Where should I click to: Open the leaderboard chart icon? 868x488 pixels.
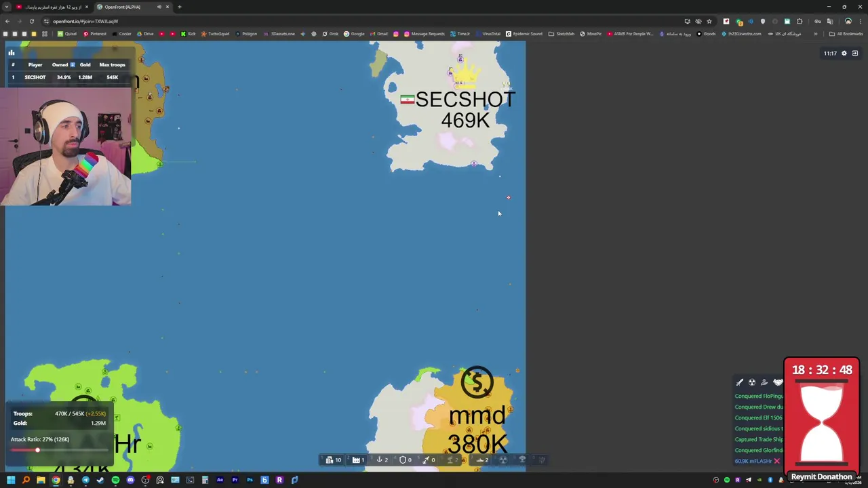pyautogui.click(x=11, y=52)
